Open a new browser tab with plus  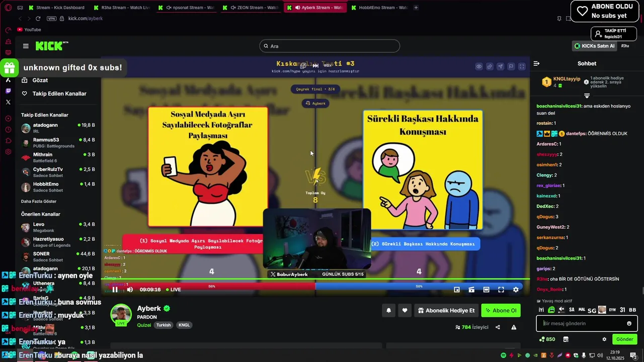coord(416,8)
